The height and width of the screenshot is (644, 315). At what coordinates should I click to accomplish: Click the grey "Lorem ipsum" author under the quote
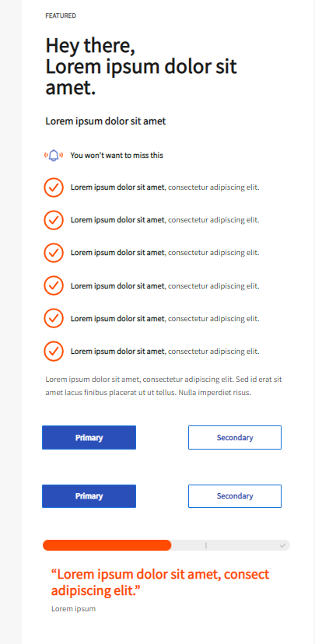(x=74, y=609)
